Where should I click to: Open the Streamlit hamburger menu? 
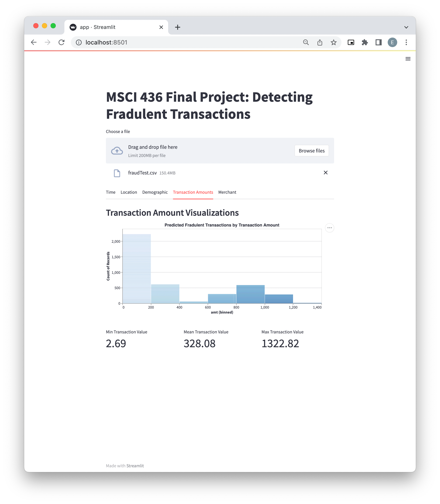click(408, 59)
